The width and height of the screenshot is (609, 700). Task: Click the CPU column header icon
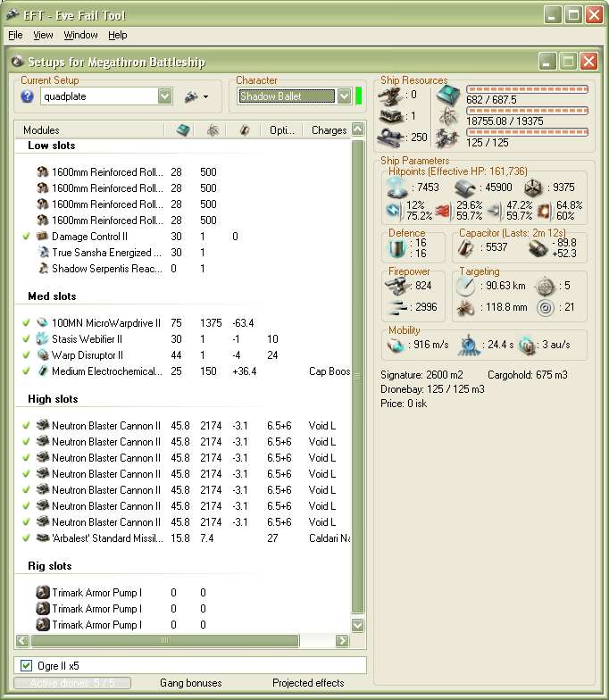183,130
